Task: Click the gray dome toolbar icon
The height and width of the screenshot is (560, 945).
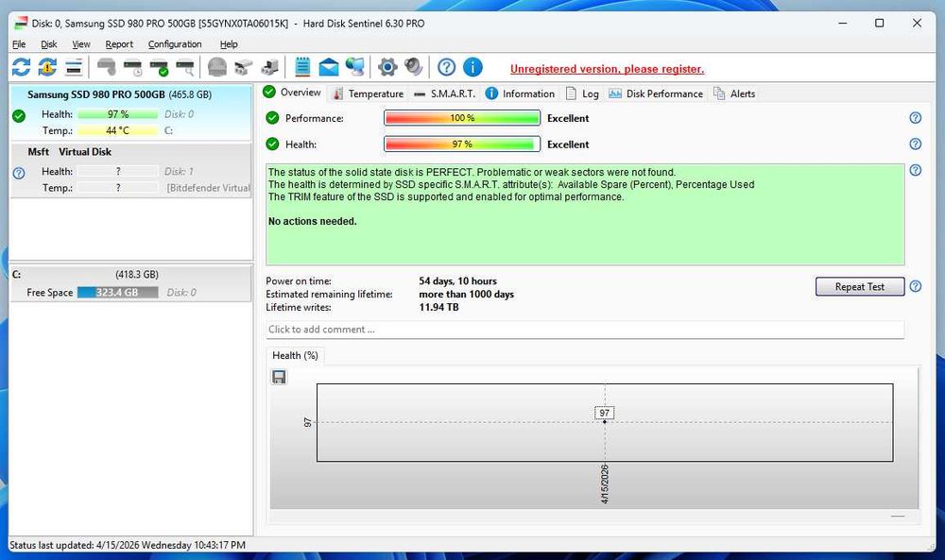Action: [217, 67]
